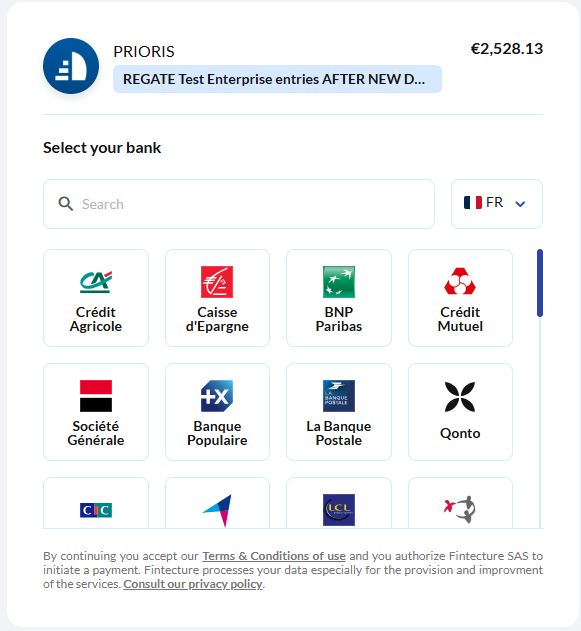581x631 pixels.
Task: Open Consult our privacy policy link
Action: tap(193, 584)
